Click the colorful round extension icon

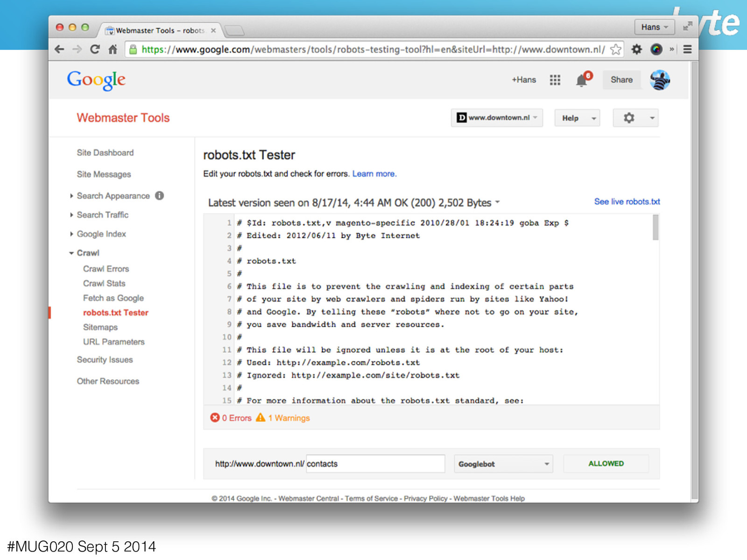coord(656,49)
